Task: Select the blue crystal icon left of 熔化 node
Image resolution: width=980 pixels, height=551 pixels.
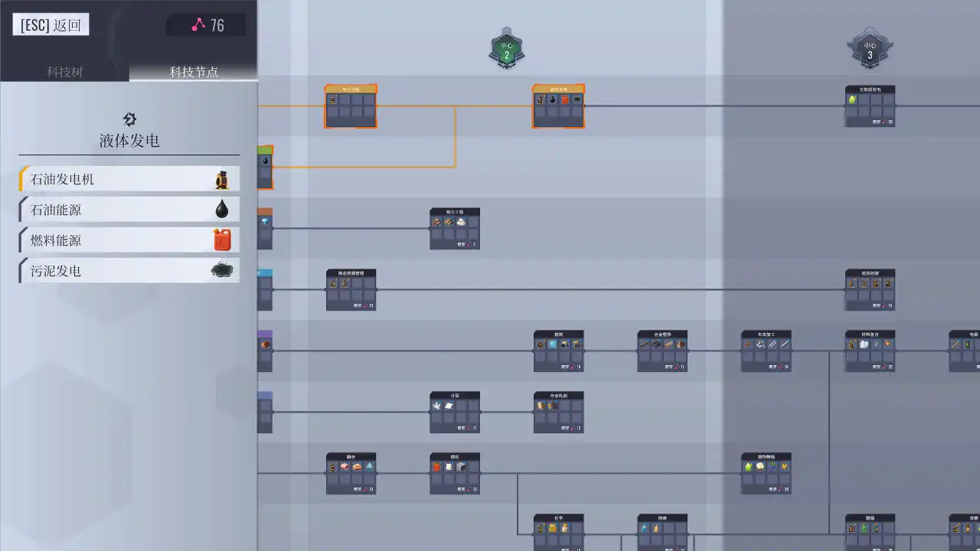Action: click(x=370, y=467)
